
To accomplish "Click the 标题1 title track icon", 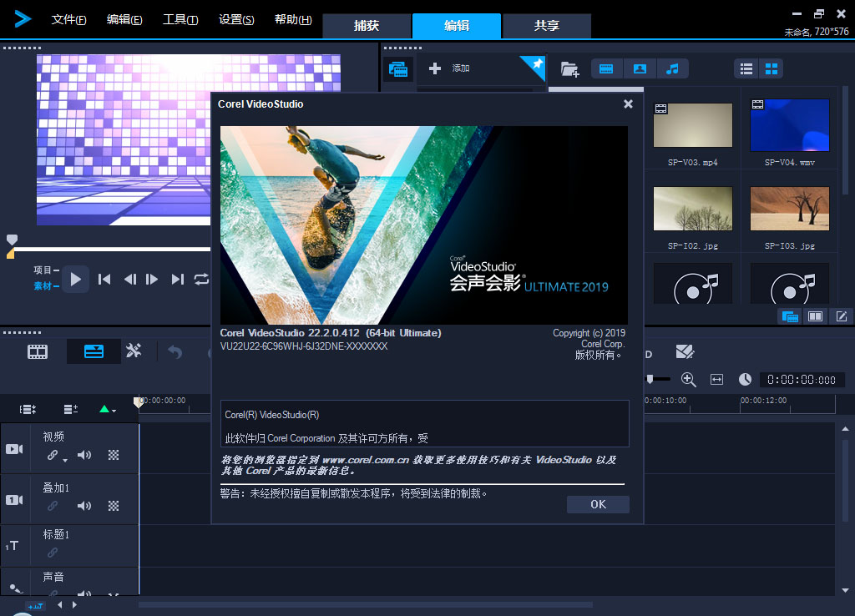I will [x=12, y=545].
